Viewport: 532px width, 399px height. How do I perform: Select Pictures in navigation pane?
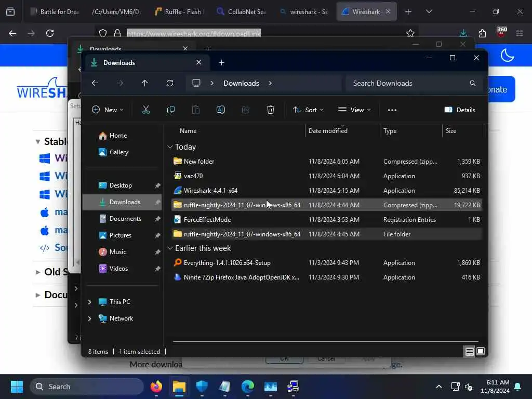point(122,235)
